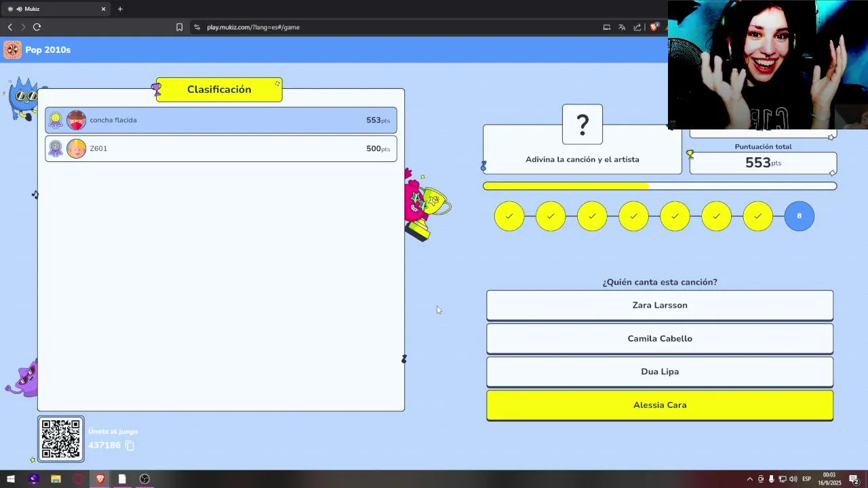Open the purple app on the taskbar

[34, 479]
